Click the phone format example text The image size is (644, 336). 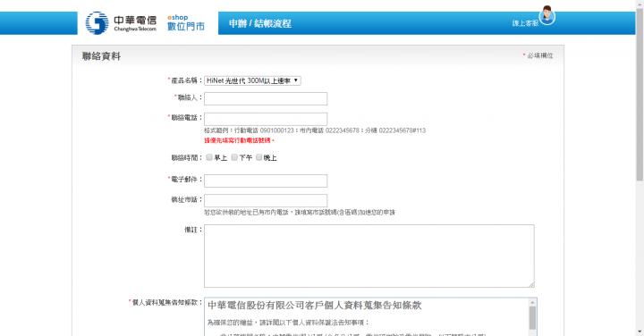315,130
